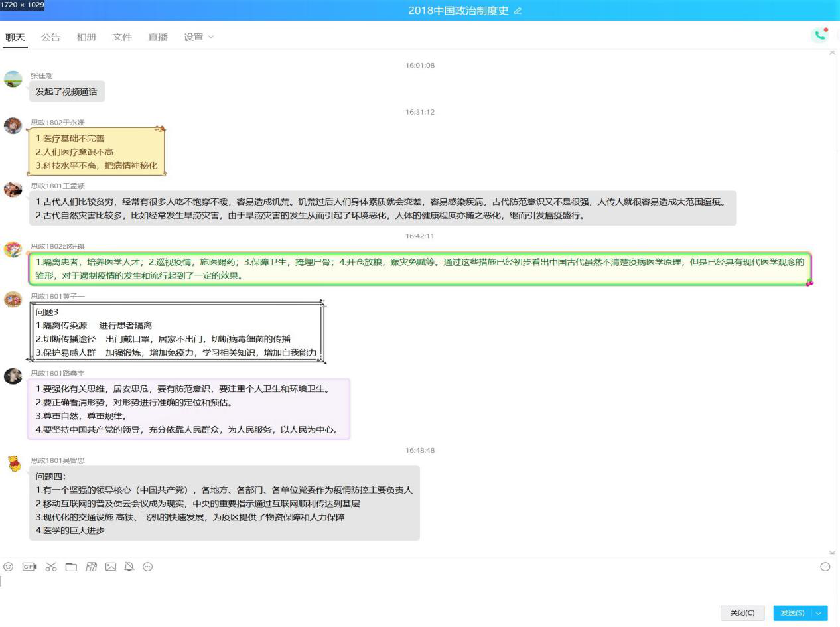The height and width of the screenshot is (627, 840).
Task: Jump to top using the double-chevron arrow
Action: pyautogui.click(x=833, y=53)
